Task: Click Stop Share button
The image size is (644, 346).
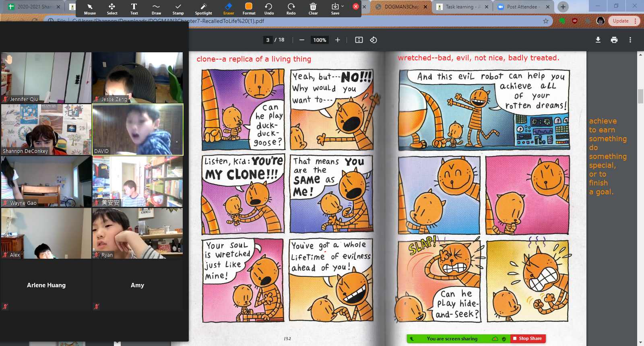Action: coord(528,339)
